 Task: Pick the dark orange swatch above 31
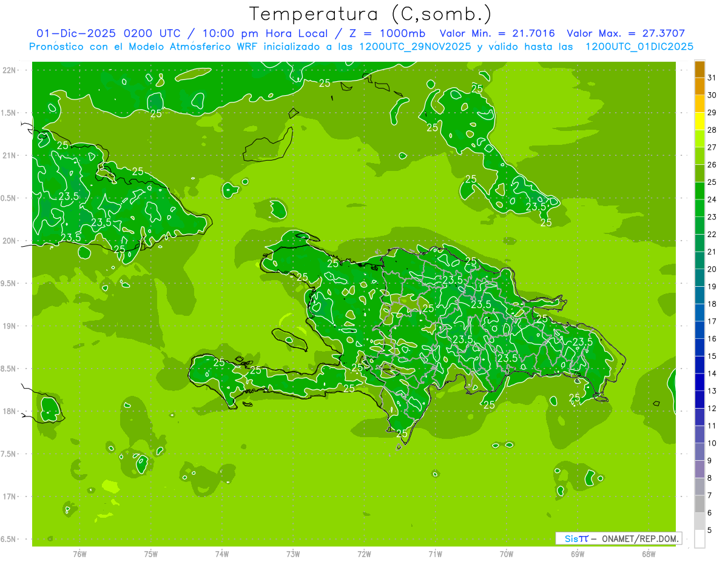[x=699, y=69]
